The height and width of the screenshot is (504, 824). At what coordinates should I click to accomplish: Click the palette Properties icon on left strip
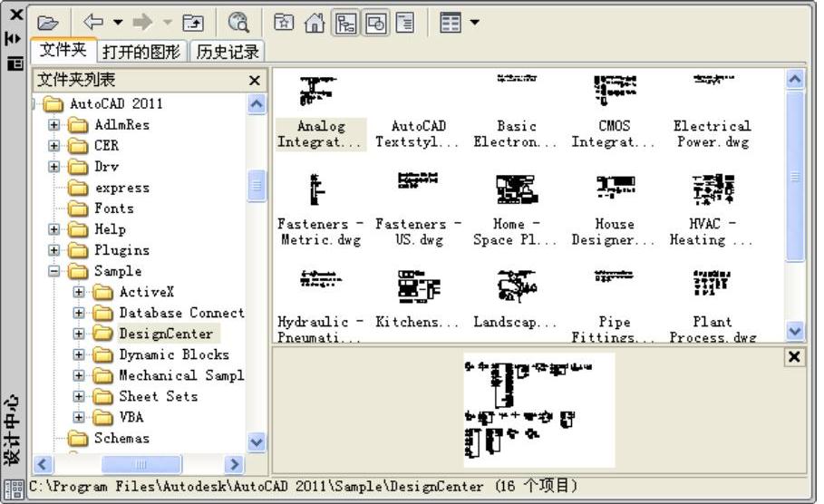[x=15, y=63]
